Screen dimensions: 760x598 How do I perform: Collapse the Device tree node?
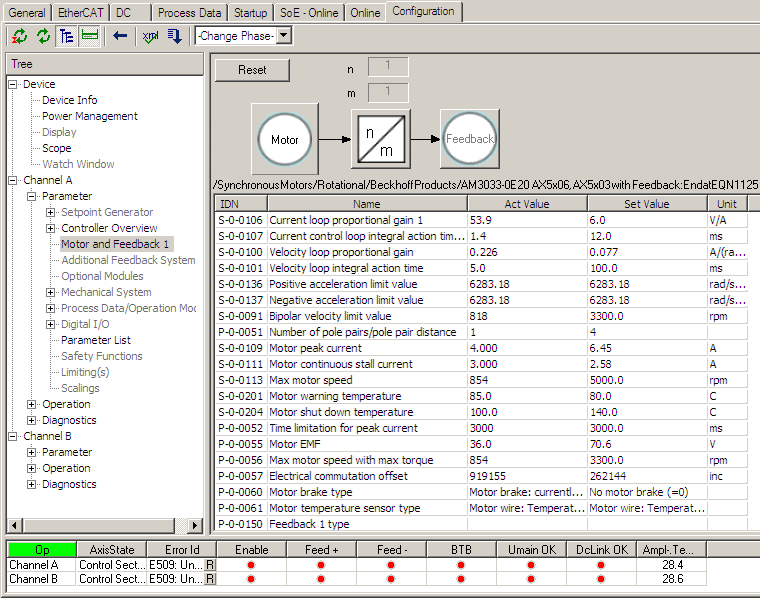coord(13,84)
